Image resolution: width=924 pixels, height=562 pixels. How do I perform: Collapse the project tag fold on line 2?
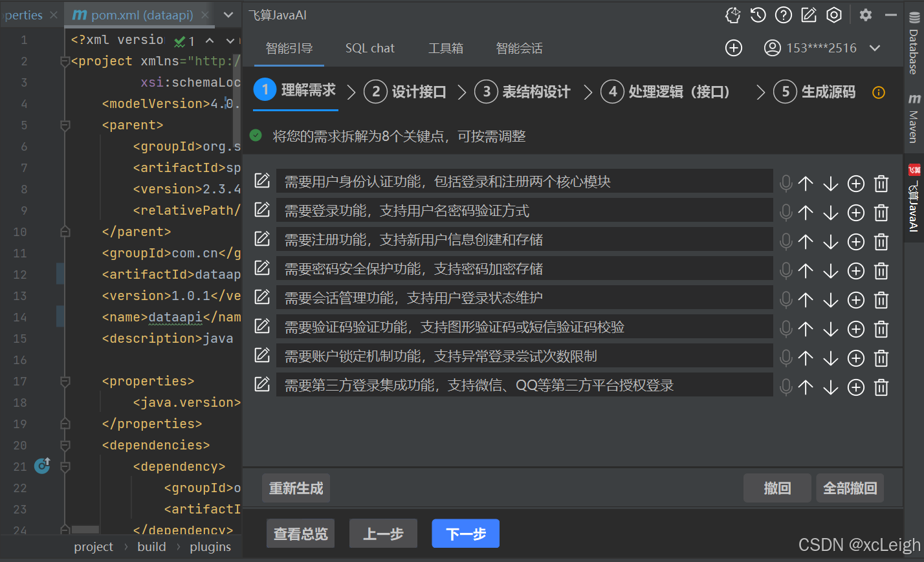click(65, 61)
